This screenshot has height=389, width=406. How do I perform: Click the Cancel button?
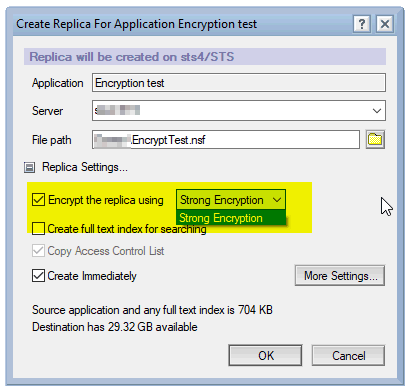(x=348, y=355)
